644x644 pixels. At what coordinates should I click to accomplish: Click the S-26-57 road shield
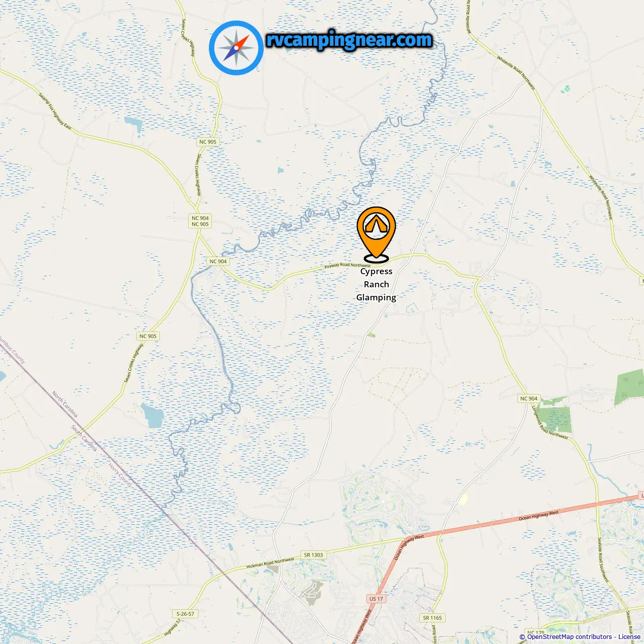pyautogui.click(x=185, y=614)
